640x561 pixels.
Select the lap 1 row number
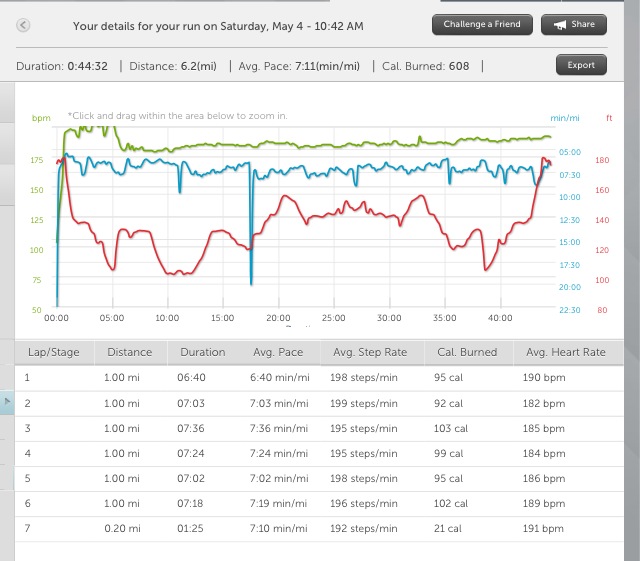(27, 379)
